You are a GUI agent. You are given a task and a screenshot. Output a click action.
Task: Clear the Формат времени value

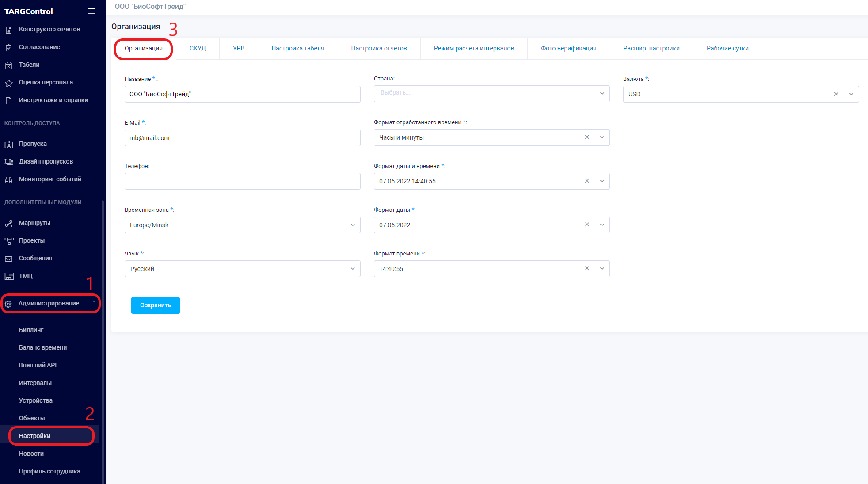click(x=587, y=268)
